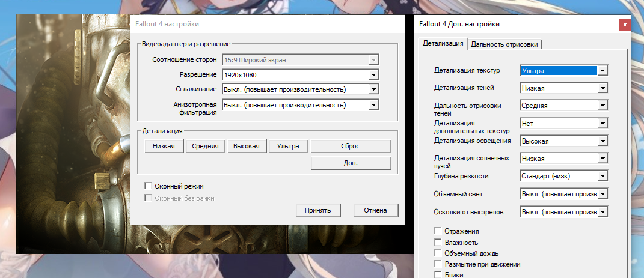Click the Отмена button

pos(376,210)
